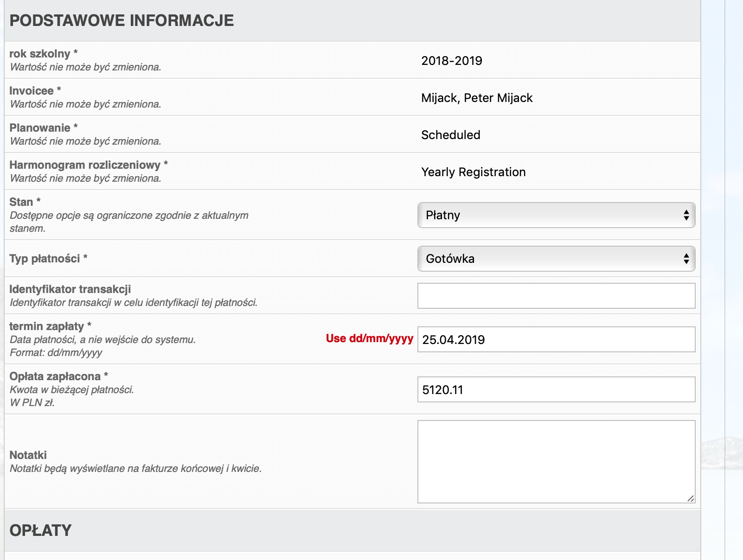Click the termin zapłaty date field
Screen dimensions: 743x560
[x=556, y=339]
